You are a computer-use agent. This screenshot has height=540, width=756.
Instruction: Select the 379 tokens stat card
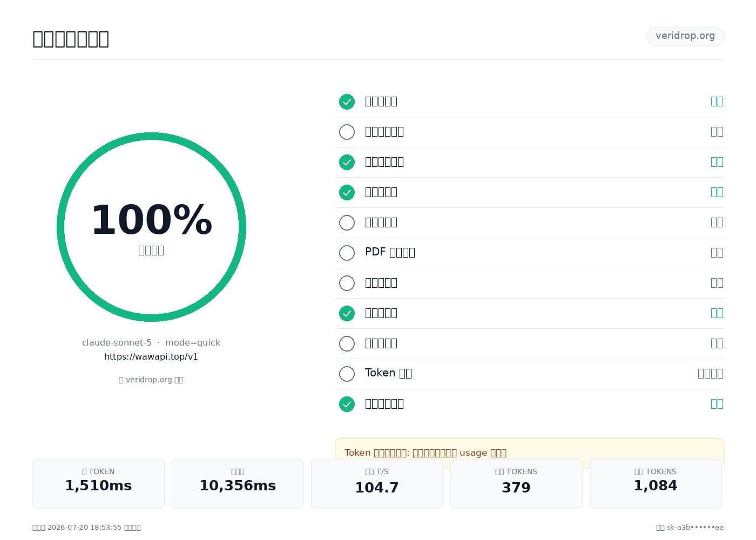coord(516,483)
